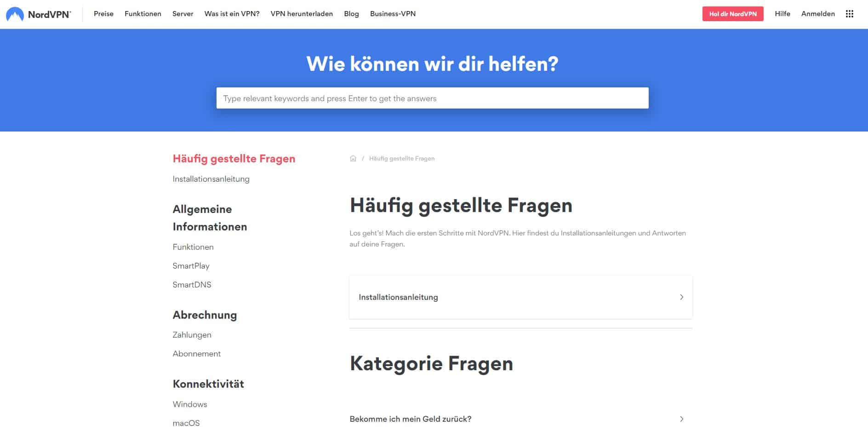Open 'Allgemeine Informationen' sidebar section
The height and width of the screenshot is (430, 868).
click(210, 218)
